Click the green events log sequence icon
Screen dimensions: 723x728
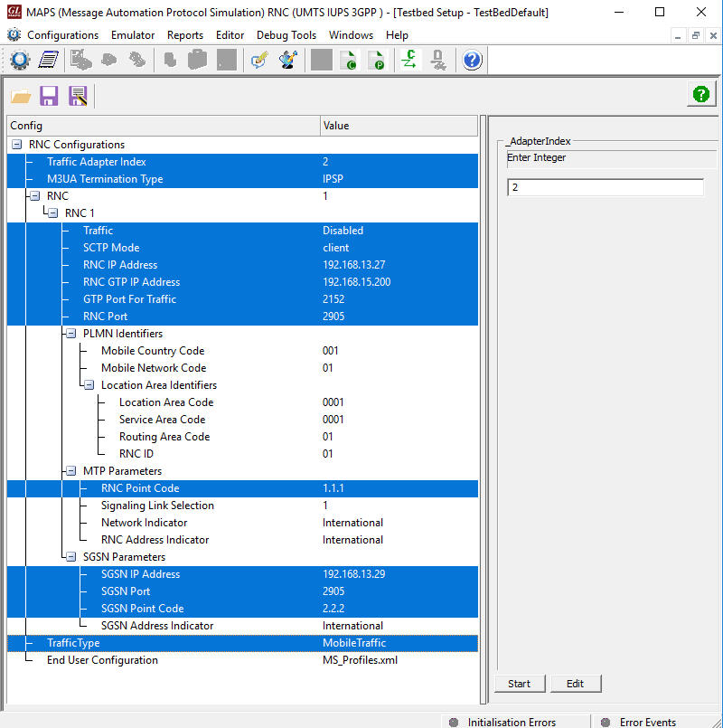(408, 60)
